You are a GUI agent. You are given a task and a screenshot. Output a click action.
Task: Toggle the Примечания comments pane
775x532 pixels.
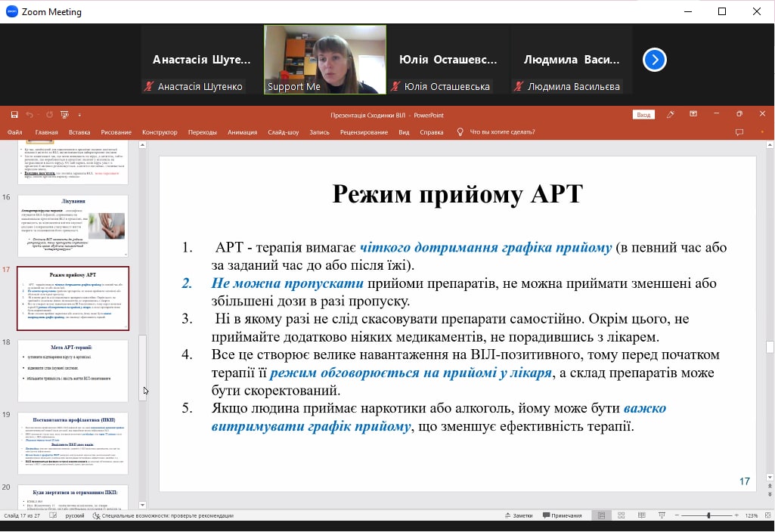tap(561, 515)
